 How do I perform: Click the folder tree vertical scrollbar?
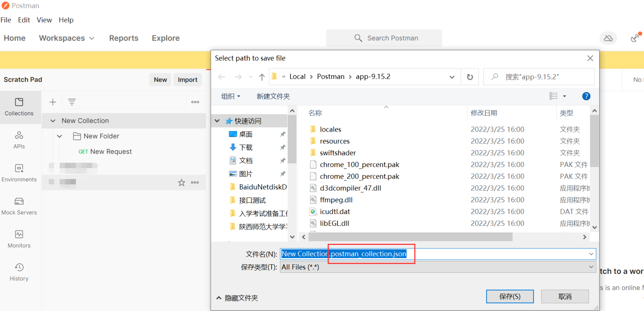pyautogui.click(x=292, y=139)
